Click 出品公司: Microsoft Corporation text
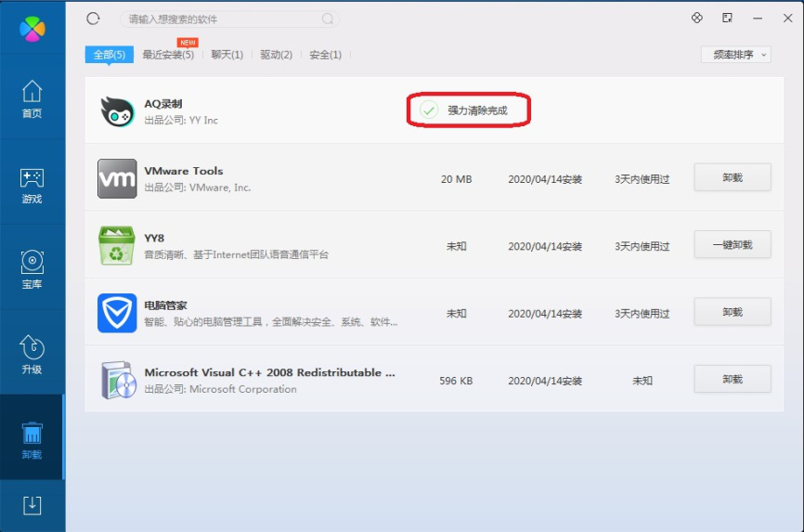 click(x=220, y=389)
